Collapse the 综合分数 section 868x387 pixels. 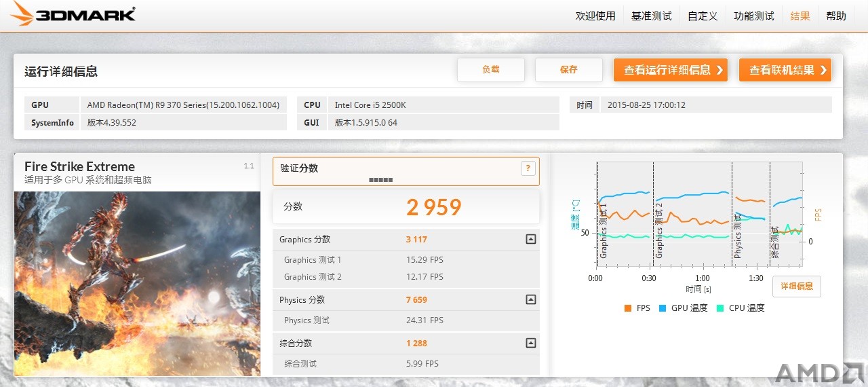pos(531,343)
